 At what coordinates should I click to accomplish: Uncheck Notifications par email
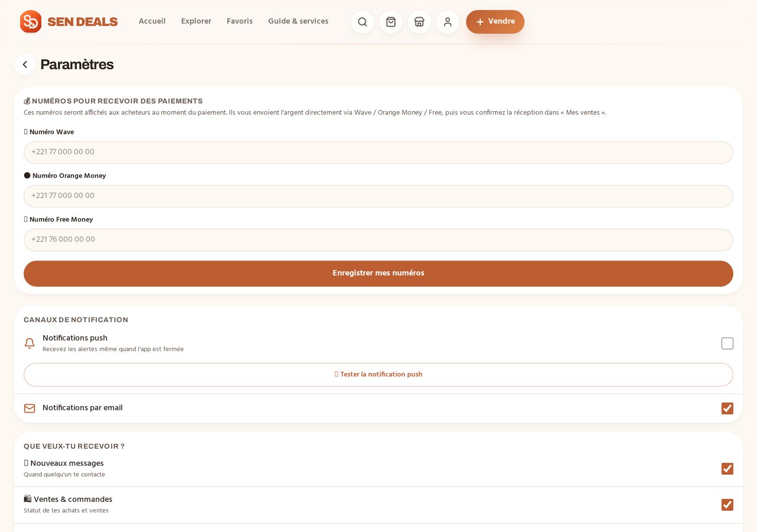pyautogui.click(x=727, y=408)
